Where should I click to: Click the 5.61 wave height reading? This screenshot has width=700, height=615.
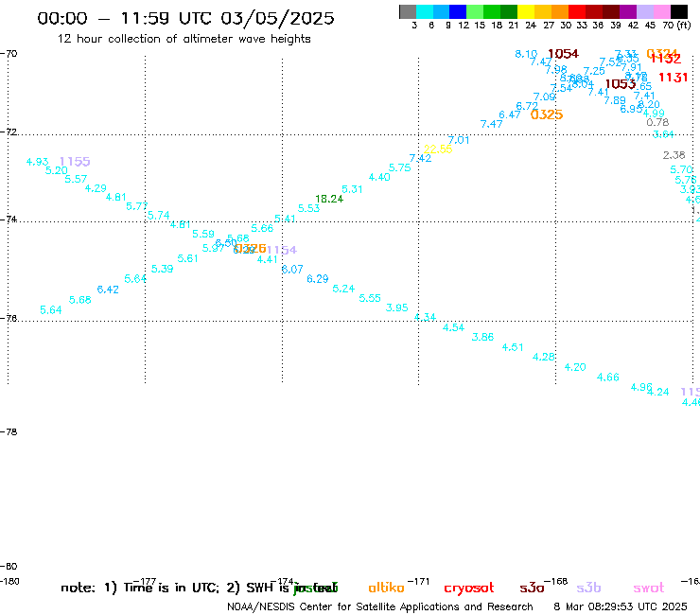tap(187, 258)
